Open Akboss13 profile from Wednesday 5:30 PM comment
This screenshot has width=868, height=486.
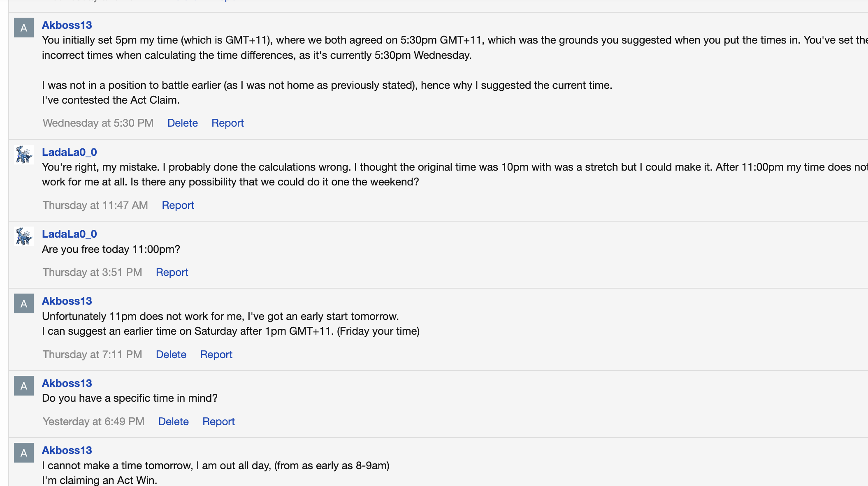pos(67,25)
